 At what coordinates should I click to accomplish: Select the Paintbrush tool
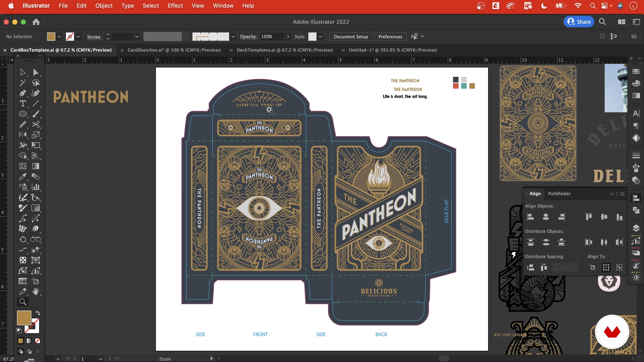pyautogui.click(x=36, y=114)
